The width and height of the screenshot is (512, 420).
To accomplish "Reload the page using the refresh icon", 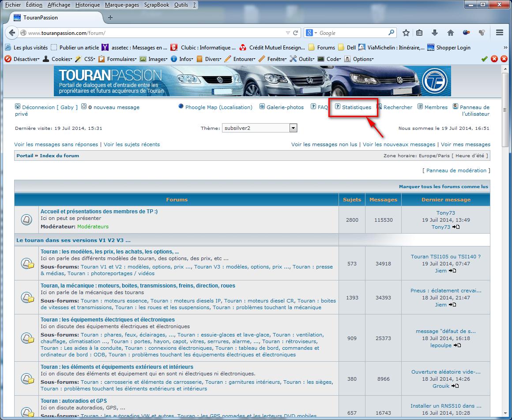I will click(x=295, y=33).
